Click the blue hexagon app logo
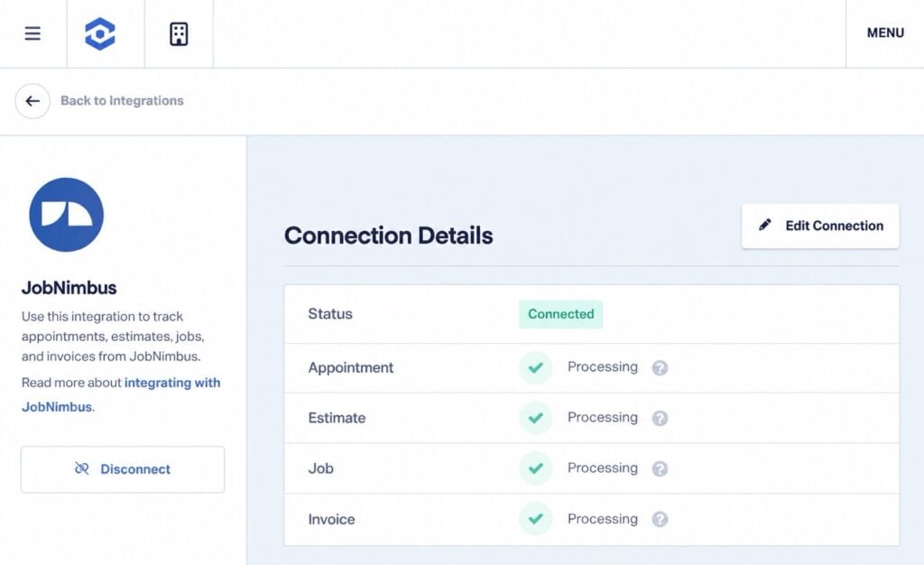 (100, 33)
